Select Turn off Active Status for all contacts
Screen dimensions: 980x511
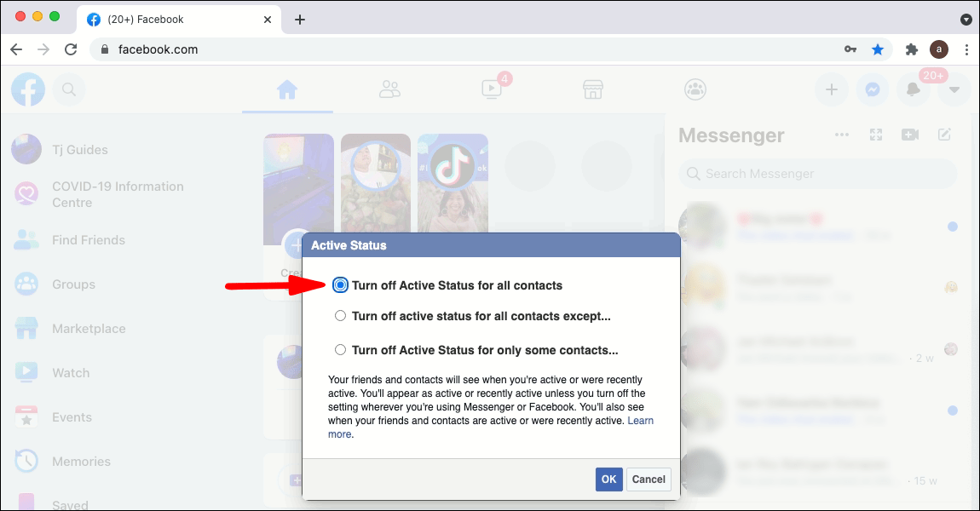click(340, 285)
